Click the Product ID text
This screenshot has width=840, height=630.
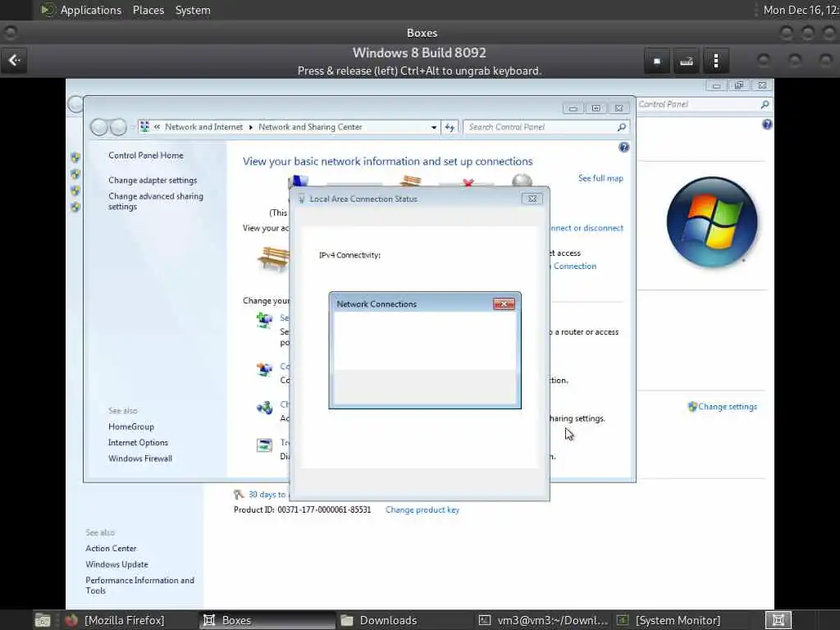(302, 510)
